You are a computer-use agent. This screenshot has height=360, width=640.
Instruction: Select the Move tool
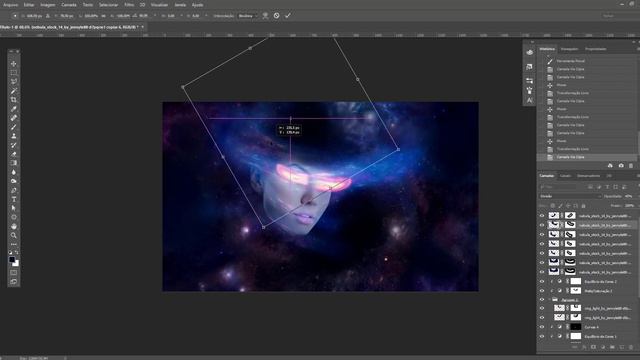(x=13, y=64)
